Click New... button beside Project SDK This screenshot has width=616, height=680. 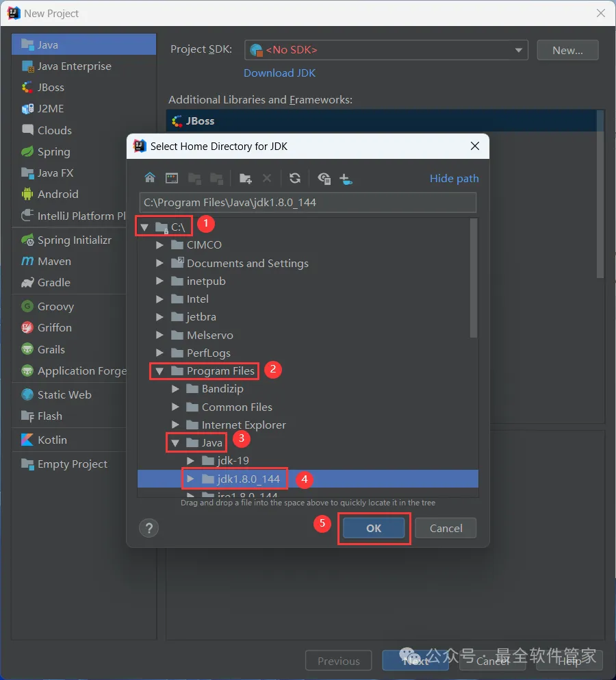(567, 50)
